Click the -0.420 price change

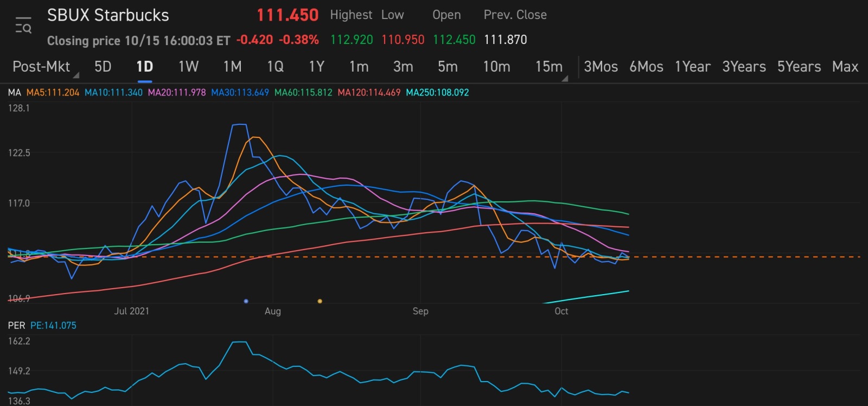pyautogui.click(x=254, y=40)
